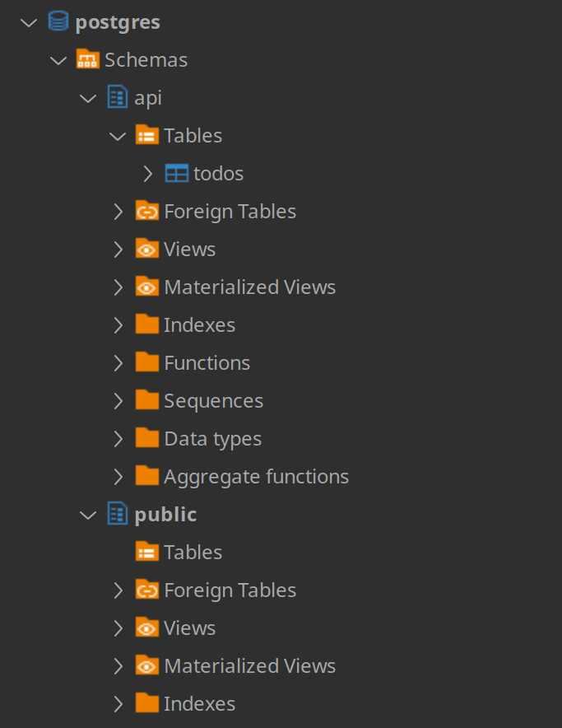Select Foreign Tables label under public
The height and width of the screenshot is (728, 562).
click(x=230, y=590)
